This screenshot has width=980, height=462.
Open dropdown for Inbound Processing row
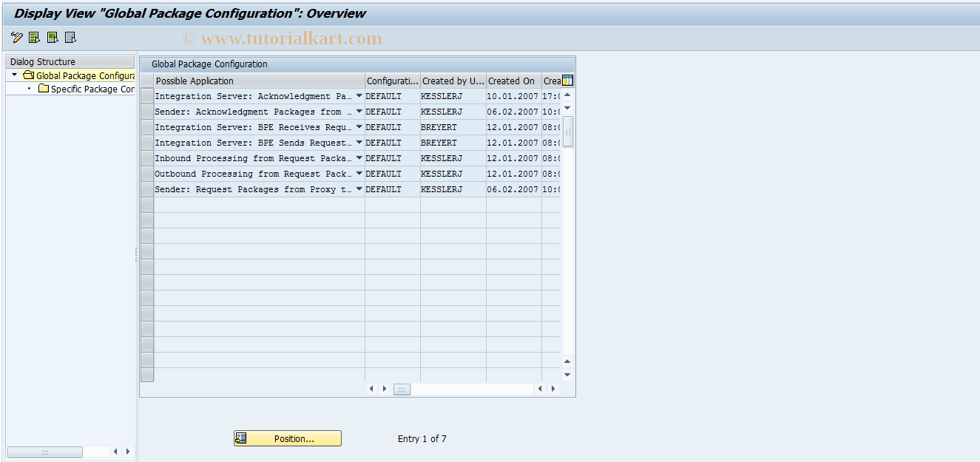[x=359, y=158]
